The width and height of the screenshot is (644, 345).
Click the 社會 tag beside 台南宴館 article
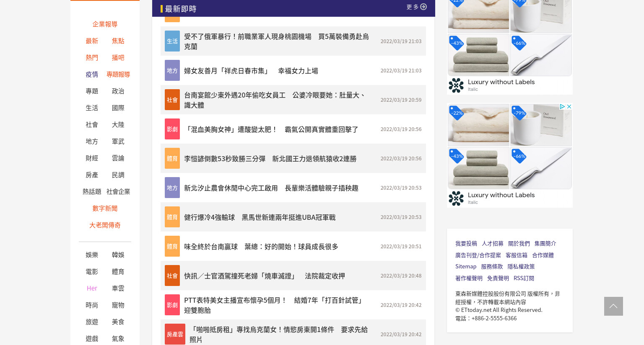point(172,100)
